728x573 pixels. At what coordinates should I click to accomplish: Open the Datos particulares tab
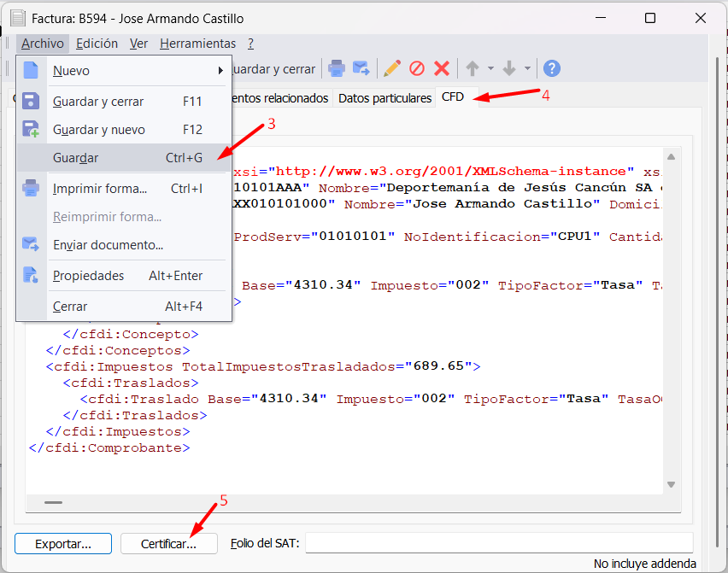(x=385, y=98)
